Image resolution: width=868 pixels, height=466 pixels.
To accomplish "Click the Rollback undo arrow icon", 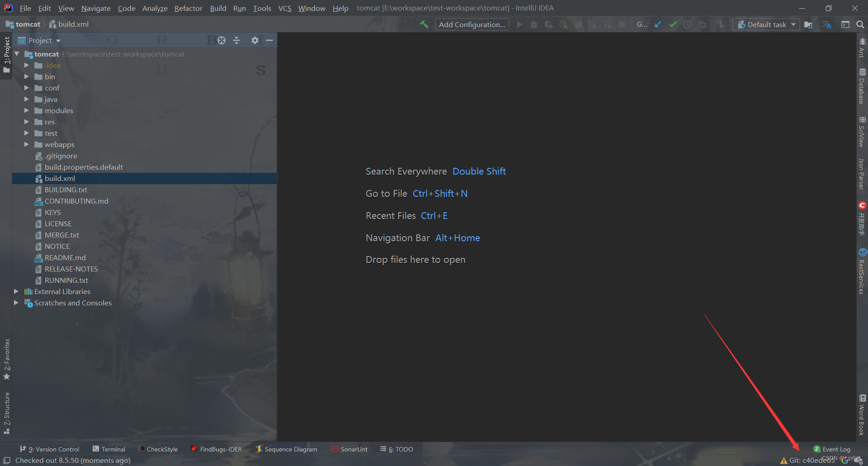I will point(702,24).
